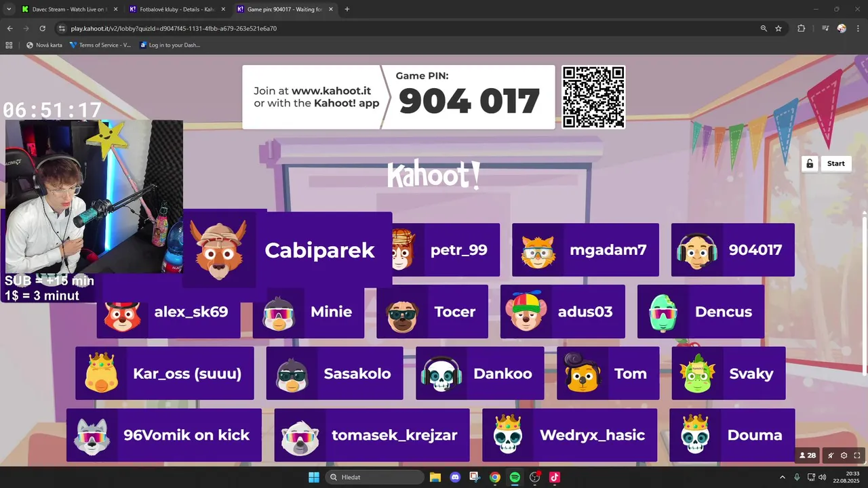This screenshot has height=488, width=868.
Task: Click the Game PIN 904 017
Action: [x=469, y=102]
